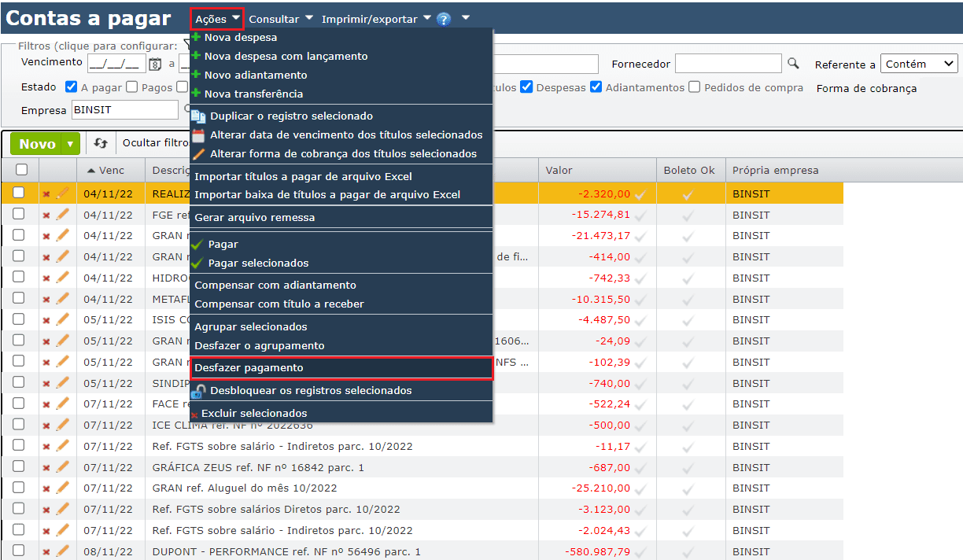Click the padlock icon for Desbloquear os registros selecionados
The image size is (963, 560).
tap(199, 391)
